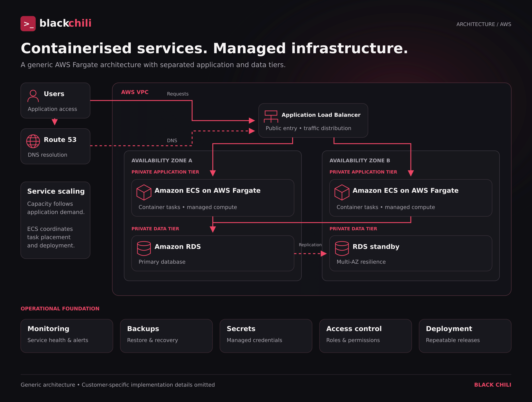Click the Application Load Balancer icon

(x=271, y=117)
